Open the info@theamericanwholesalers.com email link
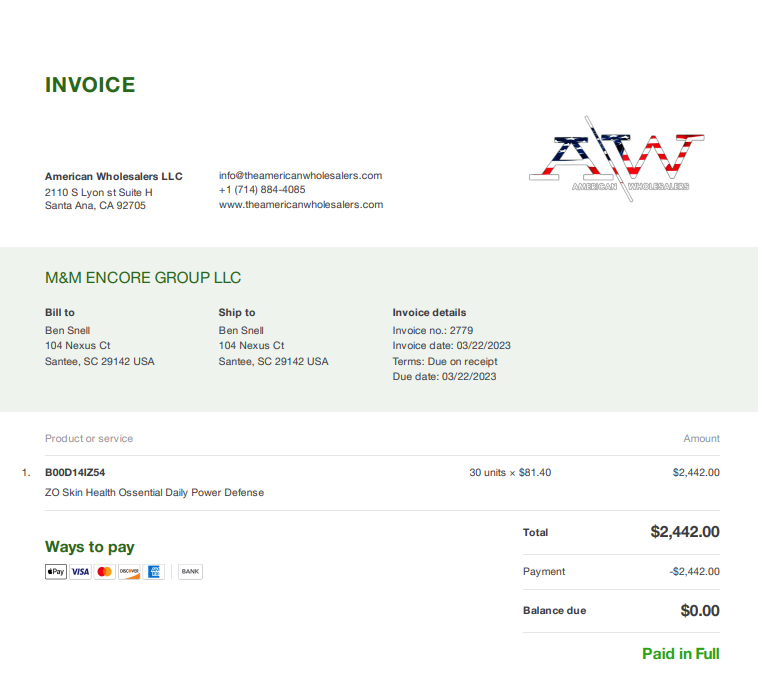Screen dimensions: 758x690 pyautogui.click(x=300, y=176)
